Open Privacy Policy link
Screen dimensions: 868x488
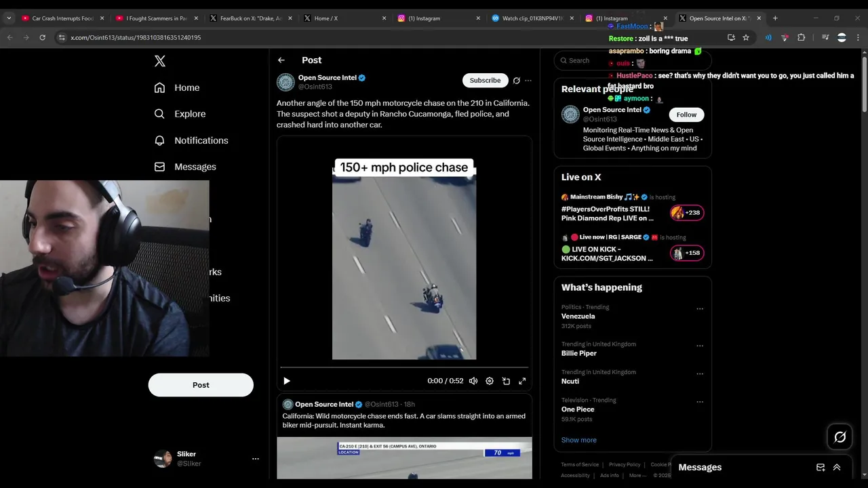pos(625,464)
